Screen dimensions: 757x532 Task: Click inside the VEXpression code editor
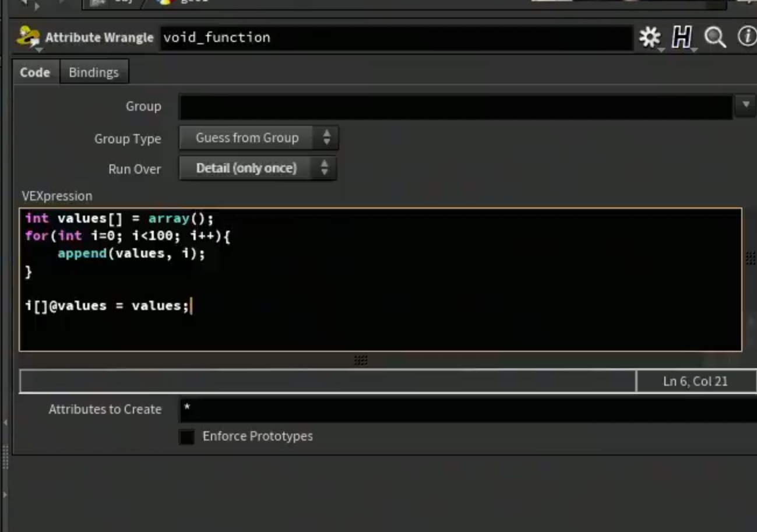381,280
